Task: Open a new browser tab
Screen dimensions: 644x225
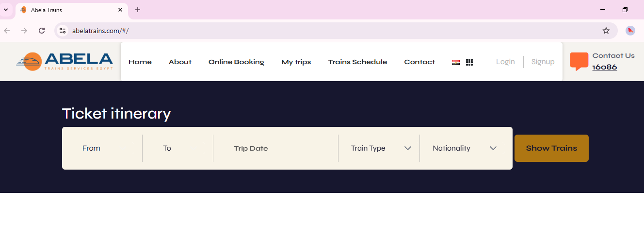Action: pos(138,10)
